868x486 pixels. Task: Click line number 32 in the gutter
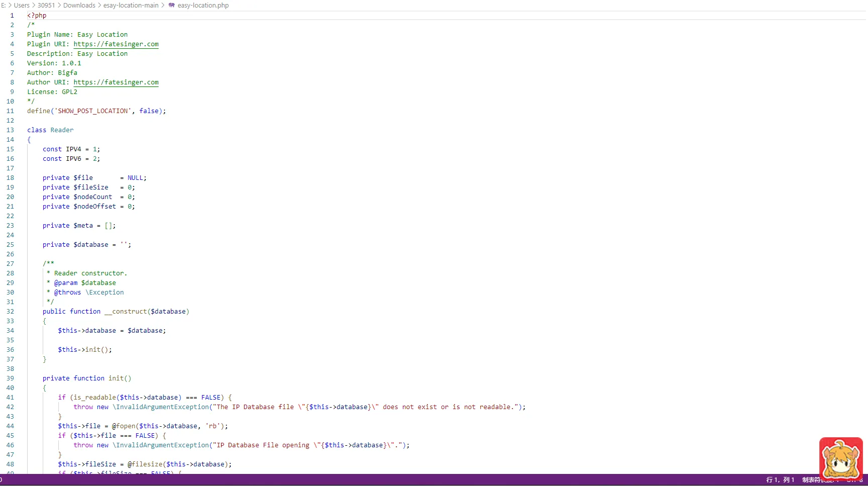(x=10, y=312)
